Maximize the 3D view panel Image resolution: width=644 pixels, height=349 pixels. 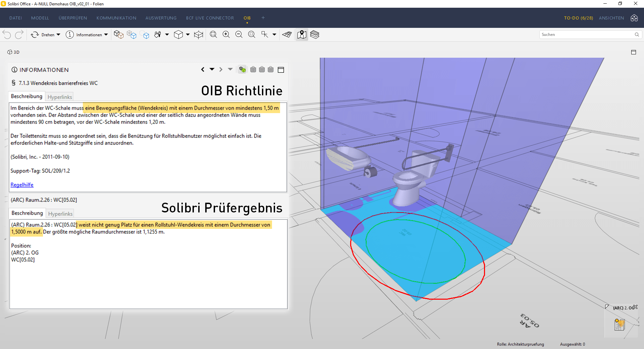[x=634, y=52]
